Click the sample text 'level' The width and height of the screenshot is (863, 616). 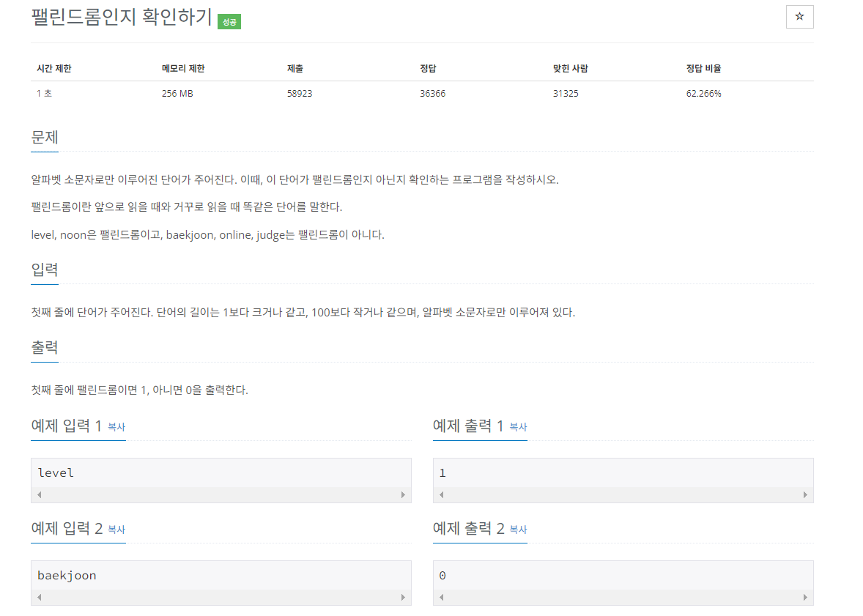coord(56,473)
